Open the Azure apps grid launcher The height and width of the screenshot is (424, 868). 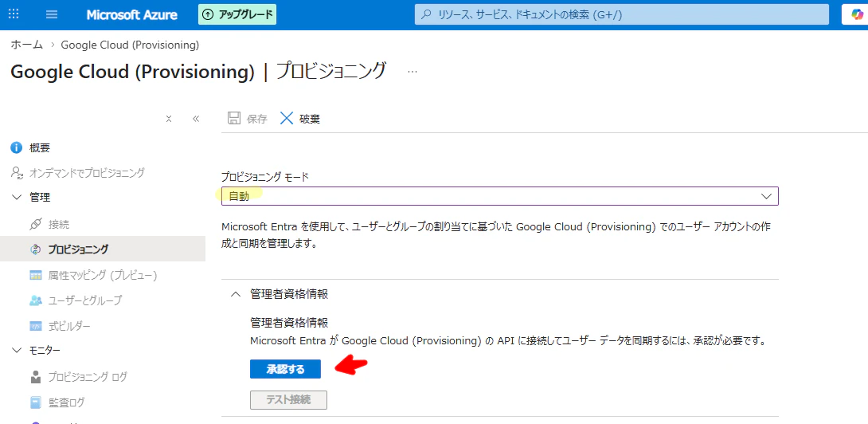tap(15, 14)
